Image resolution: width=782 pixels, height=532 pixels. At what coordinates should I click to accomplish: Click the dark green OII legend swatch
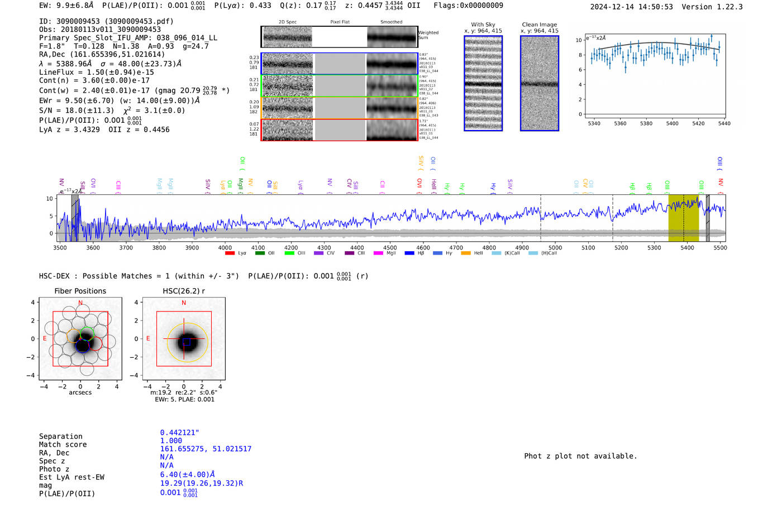tap(260, 253)
